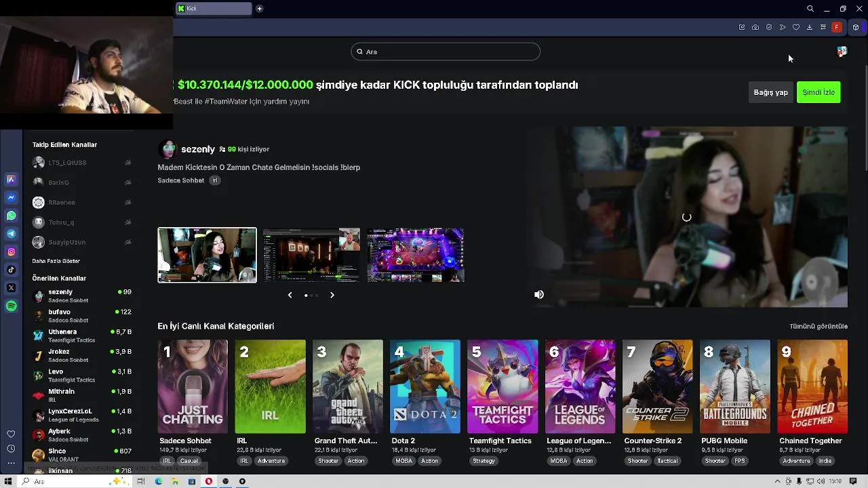The height and width of the screenshot is (488, 868).
Task: Open Aria AI icon in sidebar
Action: coord(11,179)
